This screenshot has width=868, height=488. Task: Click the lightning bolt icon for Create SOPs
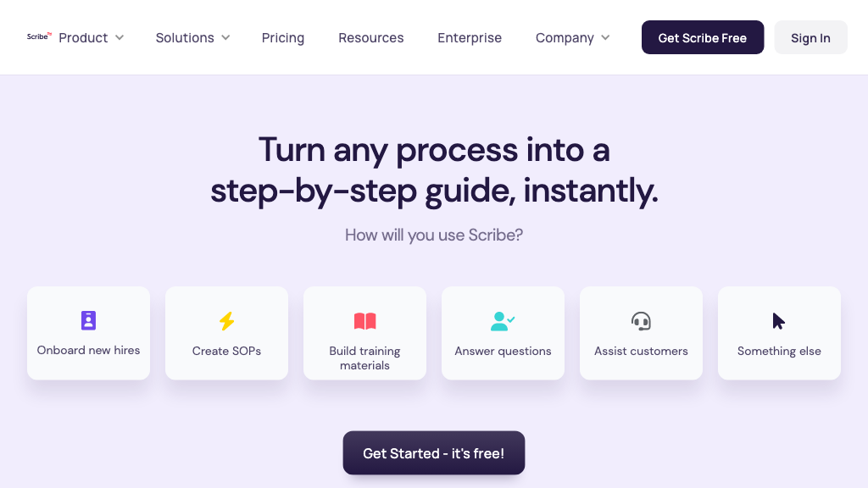tap(226, 320)
